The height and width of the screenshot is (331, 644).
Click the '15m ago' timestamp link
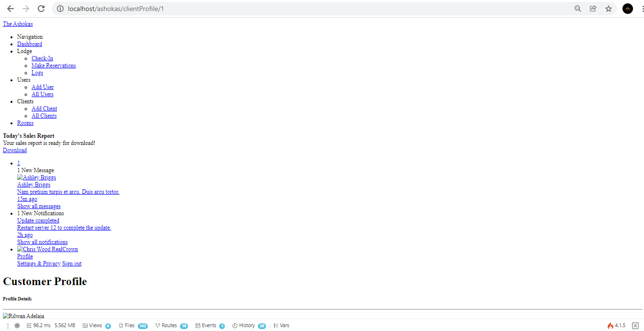pyautogui.click(x=27, y=199)
